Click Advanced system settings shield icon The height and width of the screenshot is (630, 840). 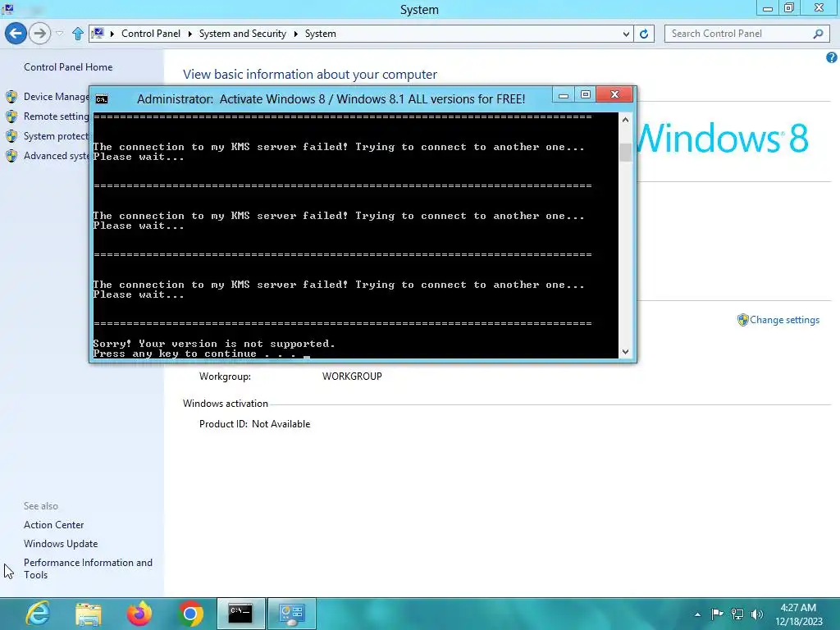(x=11, y=156)
